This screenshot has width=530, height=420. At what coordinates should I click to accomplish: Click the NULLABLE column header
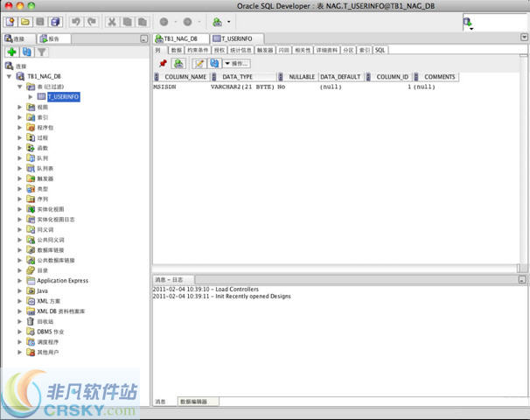point(298,77)
